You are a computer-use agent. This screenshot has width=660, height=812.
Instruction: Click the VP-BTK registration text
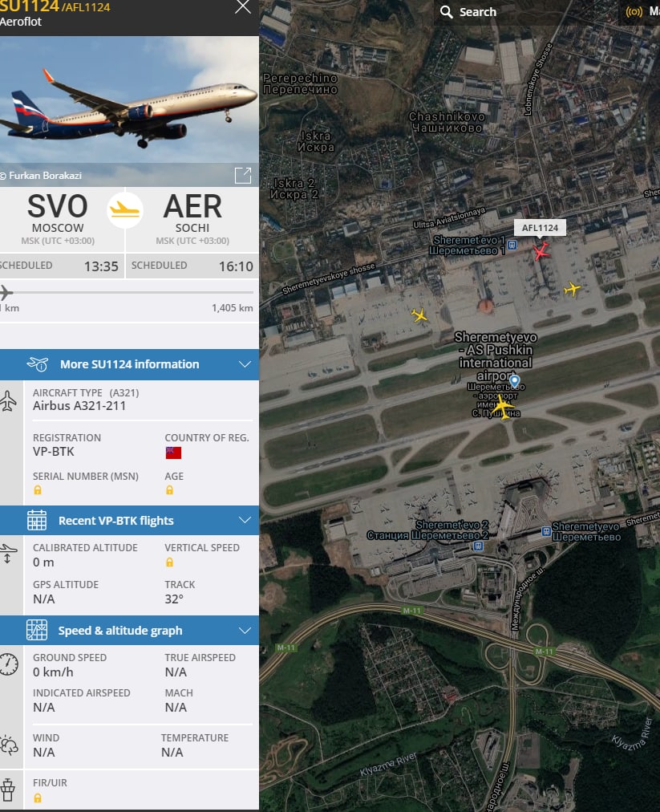53,452
